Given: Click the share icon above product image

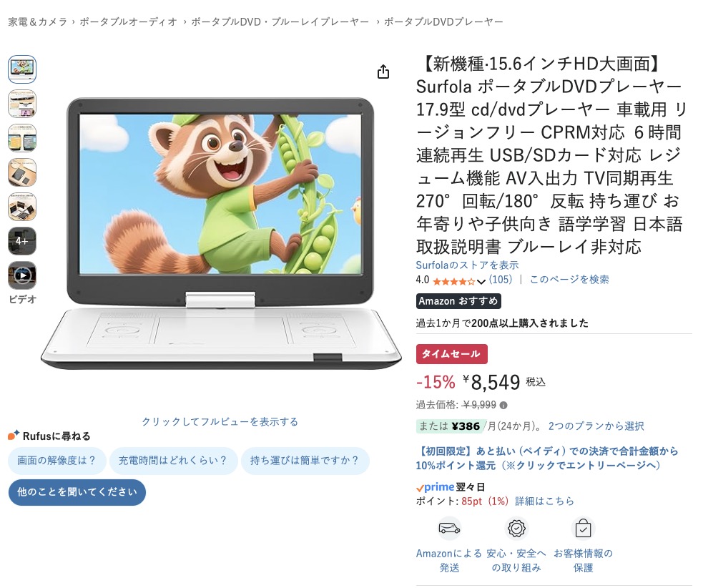Looking at the screenshot, I should click(x=383, y=72).
